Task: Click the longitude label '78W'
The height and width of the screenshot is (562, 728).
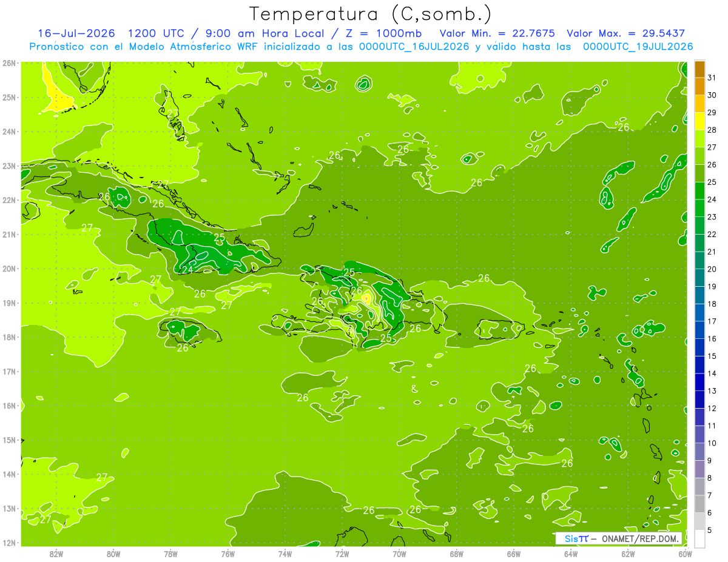Action: [170, 554]
